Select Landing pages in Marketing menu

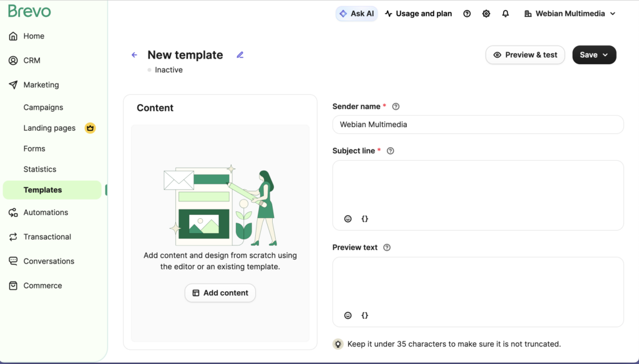click(x=49, y=128)
